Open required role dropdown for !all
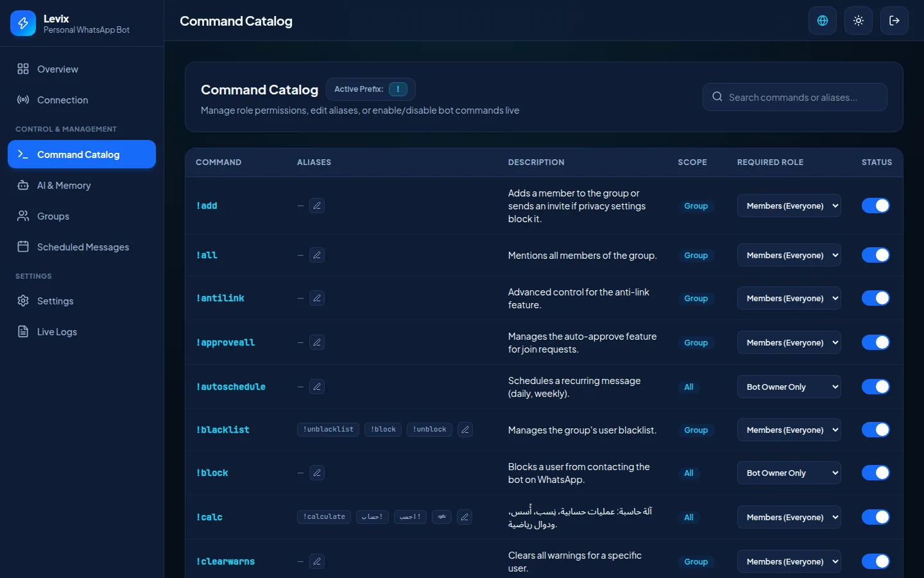Image resolution: width=924 pixels, height=578 pixels. coord(789,255)
